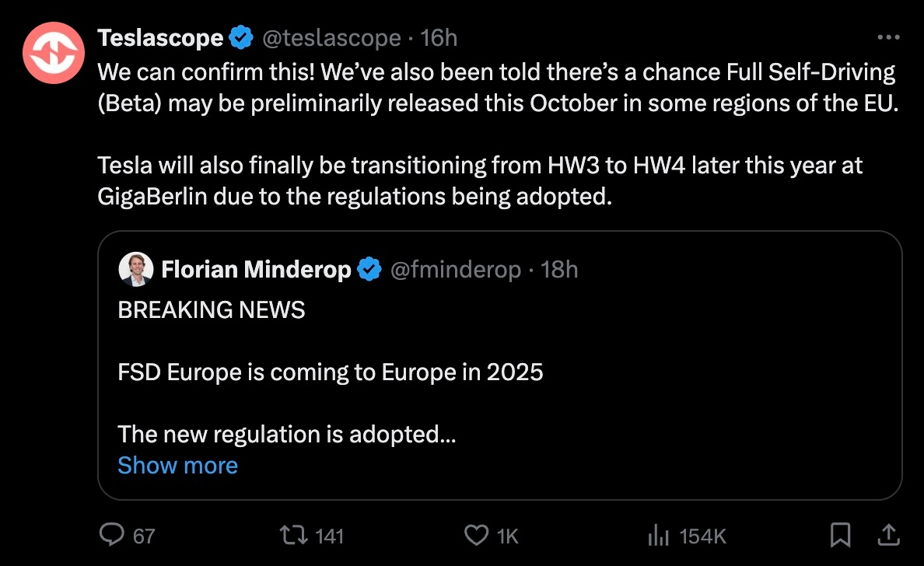Screen dimensions: 924x566
Task: Share the tweet using the share icon
Action: [885, 535]
